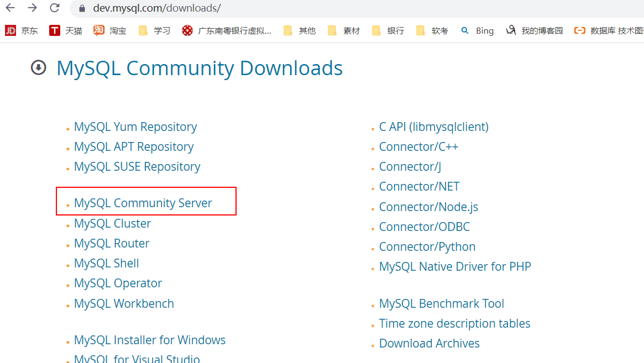This screenshot has height=363, width=644.
Task: Click the site security lock icon
Action: pos(81,8)
